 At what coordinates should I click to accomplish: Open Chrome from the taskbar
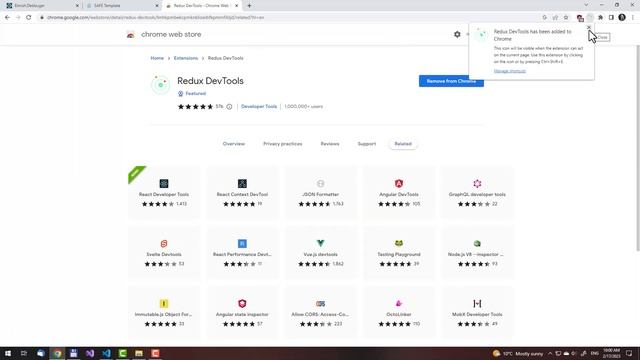(57, 353)
